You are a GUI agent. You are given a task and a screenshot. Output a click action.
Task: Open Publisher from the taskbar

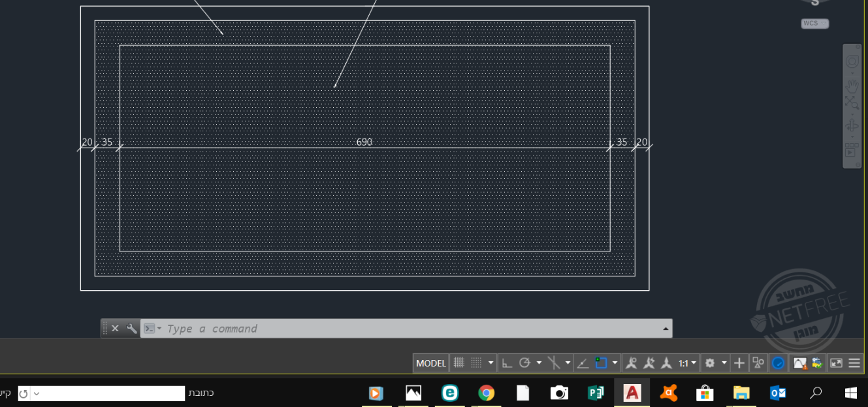click(596, 393)
